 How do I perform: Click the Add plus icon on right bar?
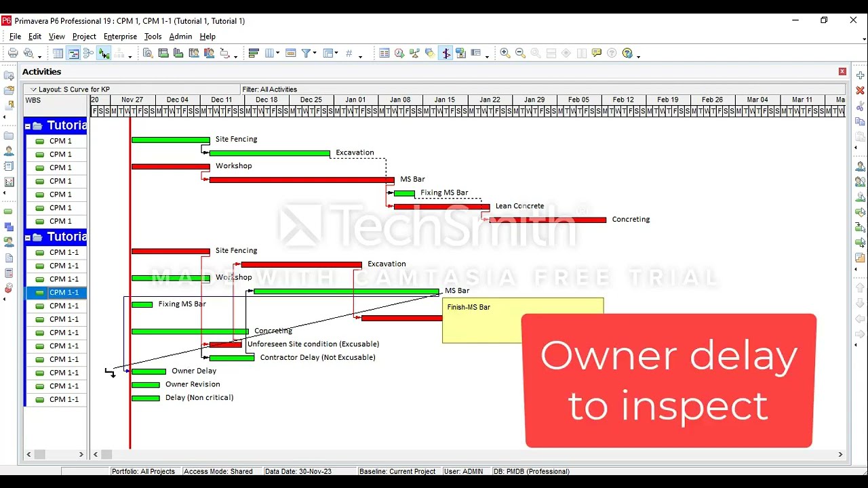point(860,75)
